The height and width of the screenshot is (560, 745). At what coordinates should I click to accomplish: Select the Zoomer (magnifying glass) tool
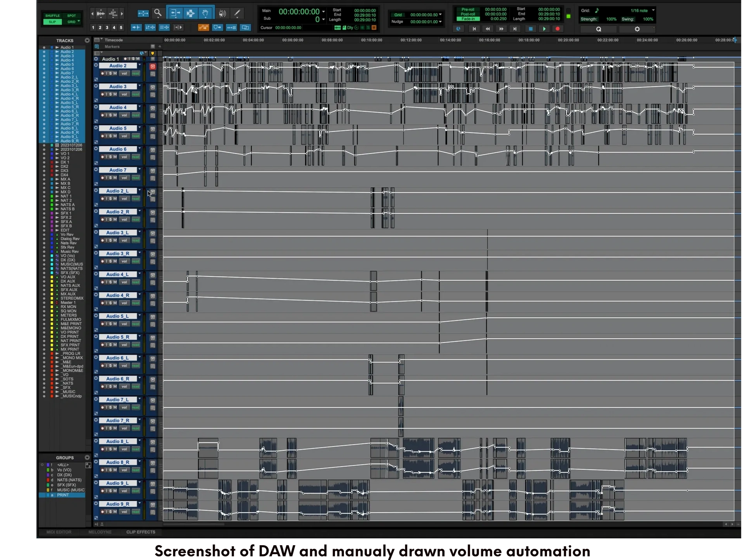click(x=158, y=13)
